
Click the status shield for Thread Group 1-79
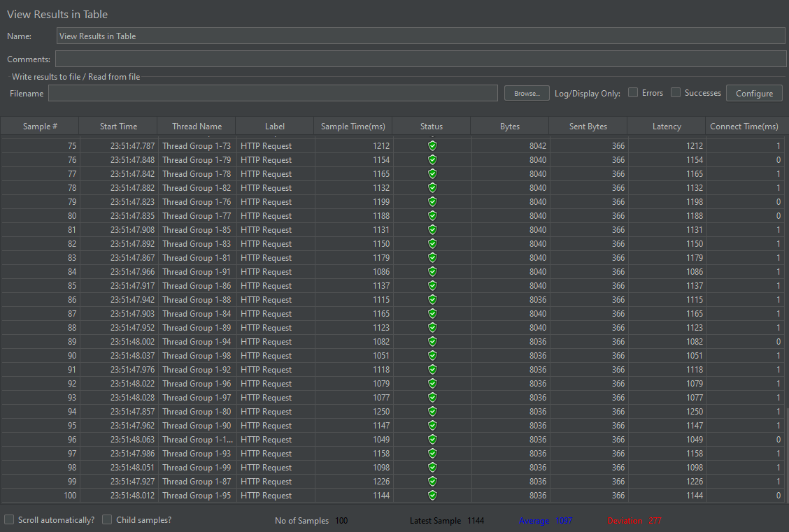pyautogui.click(x=432, y=160)
